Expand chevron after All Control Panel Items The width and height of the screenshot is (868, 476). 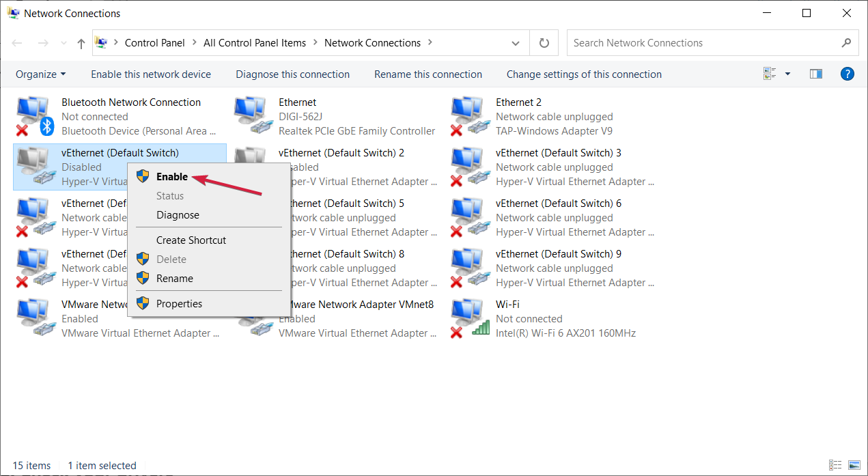click(x=316, y=43)
